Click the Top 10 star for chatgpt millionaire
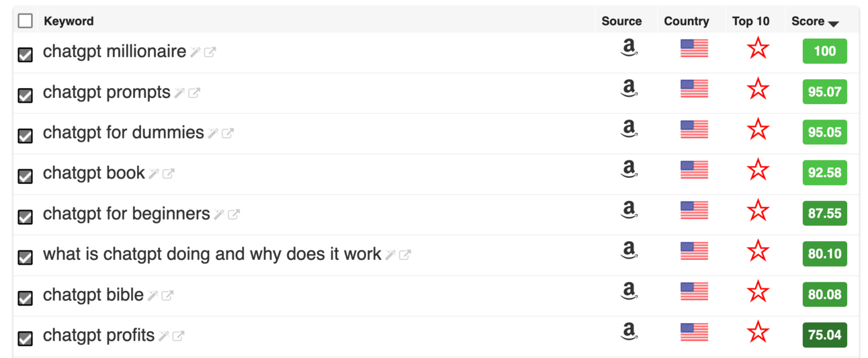Viewport: 868px width, 358px height. 758,48
